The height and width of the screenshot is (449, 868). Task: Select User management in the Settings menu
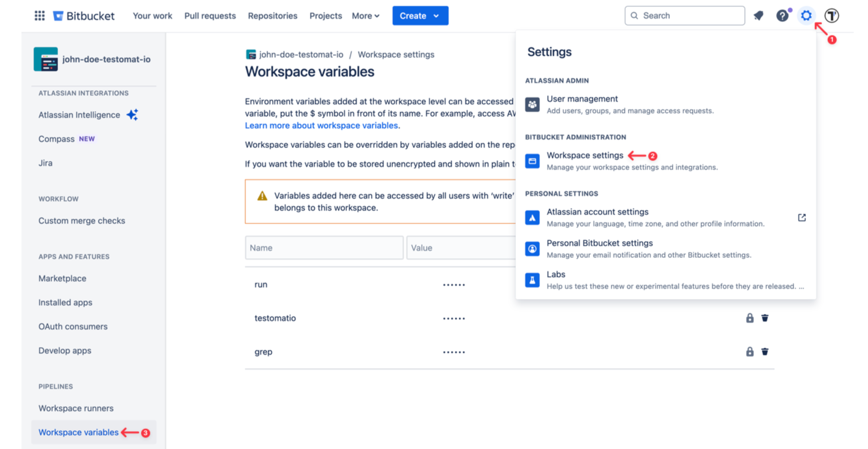point(582,99)
